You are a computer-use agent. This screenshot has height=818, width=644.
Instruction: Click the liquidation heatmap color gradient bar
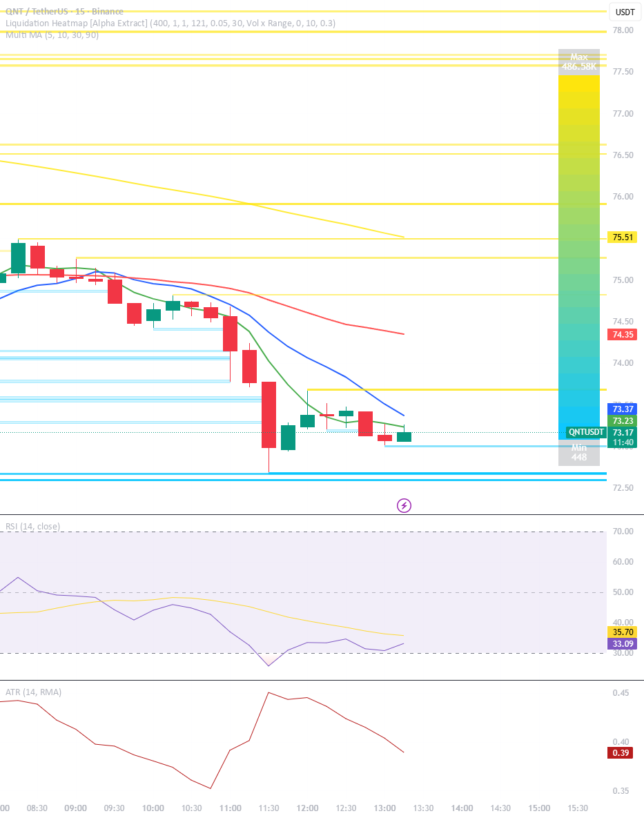click(x=579, y=257)
